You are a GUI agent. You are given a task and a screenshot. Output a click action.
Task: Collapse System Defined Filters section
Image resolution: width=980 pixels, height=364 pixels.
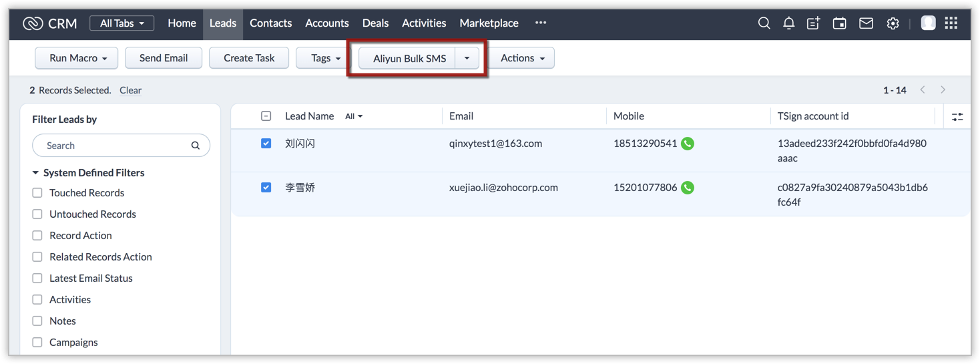(35, 173)
